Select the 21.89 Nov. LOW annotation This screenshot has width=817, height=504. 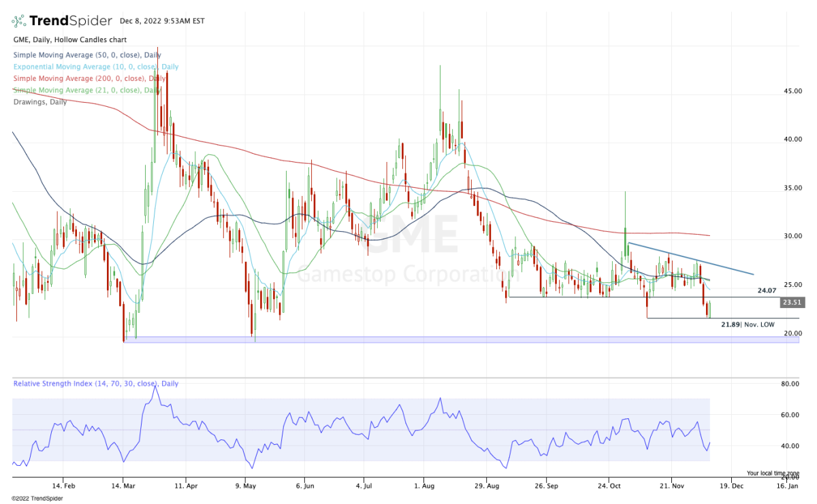click(748, 325)
